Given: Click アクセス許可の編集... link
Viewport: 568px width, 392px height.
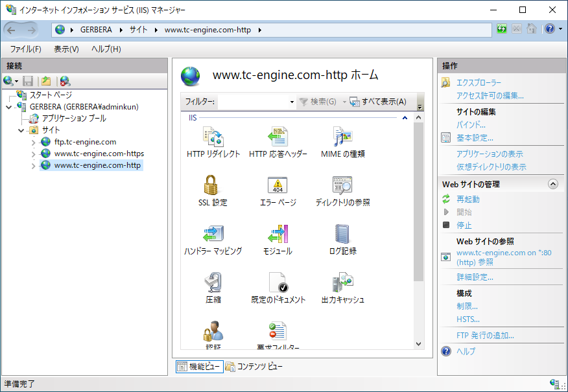Looking at the screenshot, I should (490, 96).
